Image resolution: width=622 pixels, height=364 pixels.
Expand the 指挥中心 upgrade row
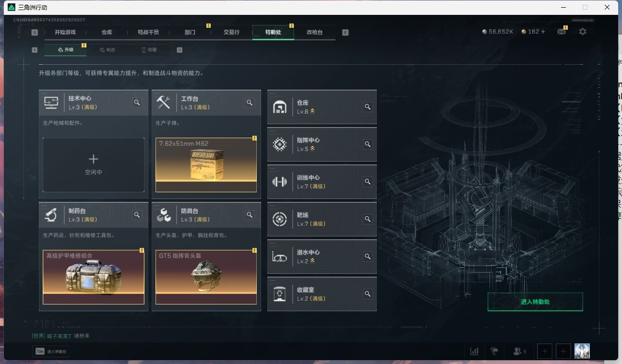pyautogui.click(x=322, y=144)
